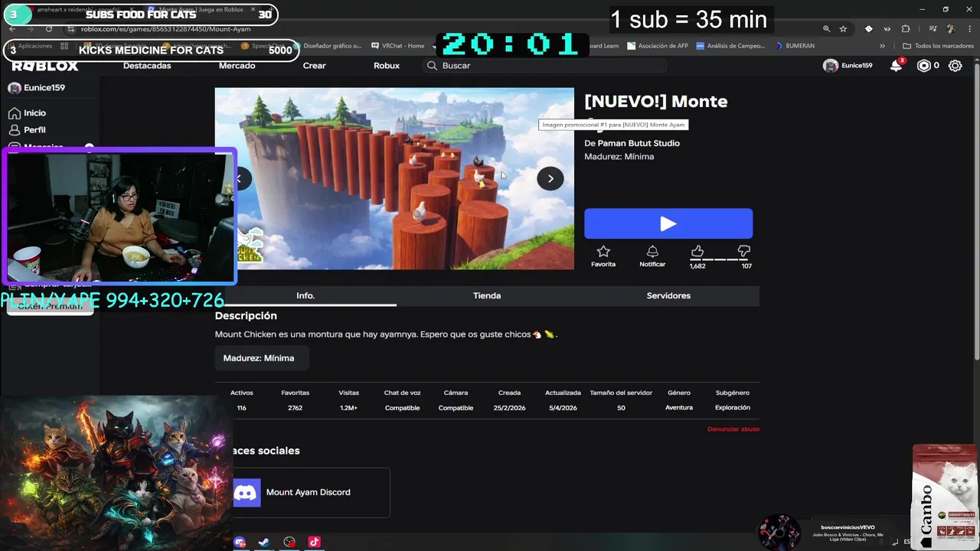Open the Análisis de Campeo... bookmark
The image size is (980, 551).
(x=730, y=46)
